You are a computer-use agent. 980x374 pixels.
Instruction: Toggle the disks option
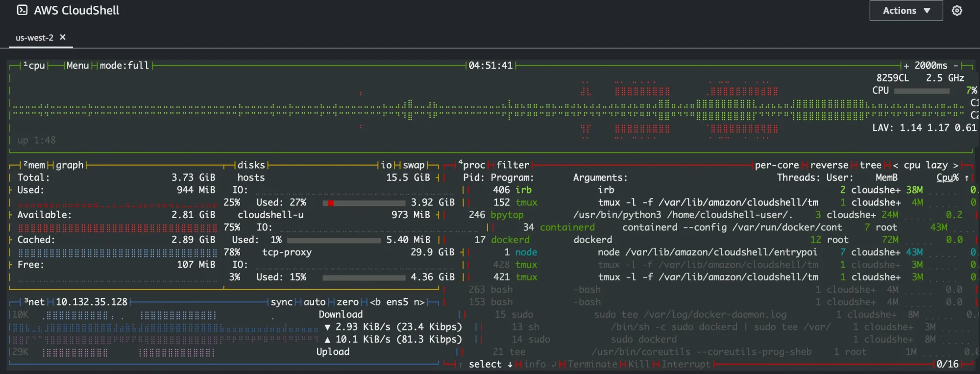coord(251,165)
